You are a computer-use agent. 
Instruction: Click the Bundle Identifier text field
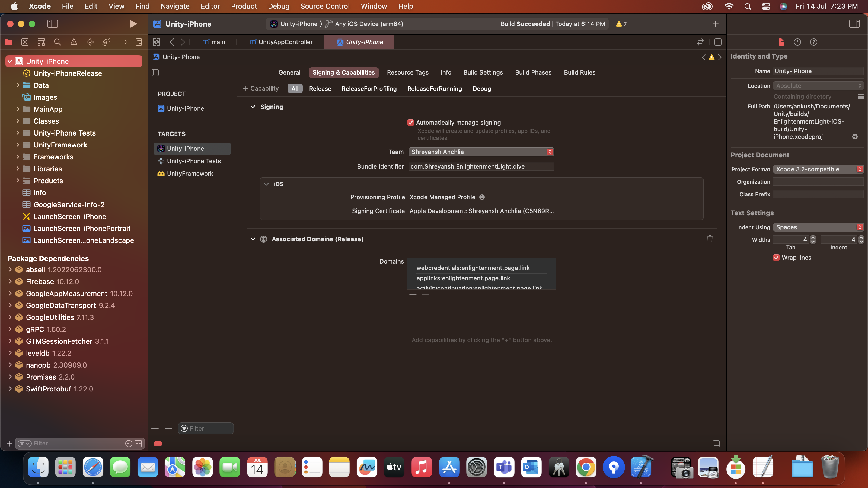coord(481,166)
